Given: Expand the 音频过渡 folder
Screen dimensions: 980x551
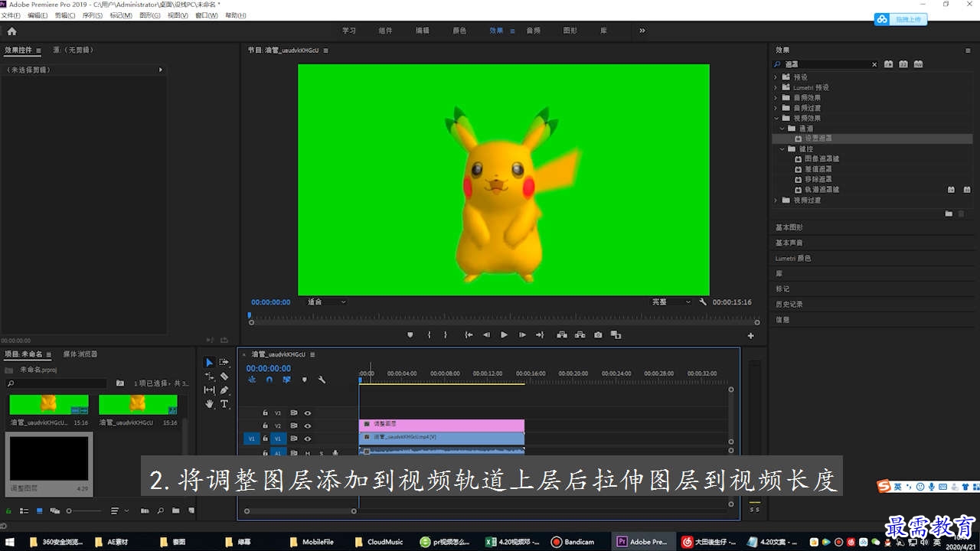Looking at the screenshot, I should [776, 108].
